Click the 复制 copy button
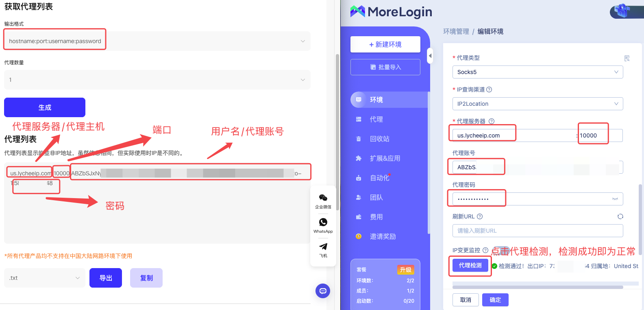 146,278
